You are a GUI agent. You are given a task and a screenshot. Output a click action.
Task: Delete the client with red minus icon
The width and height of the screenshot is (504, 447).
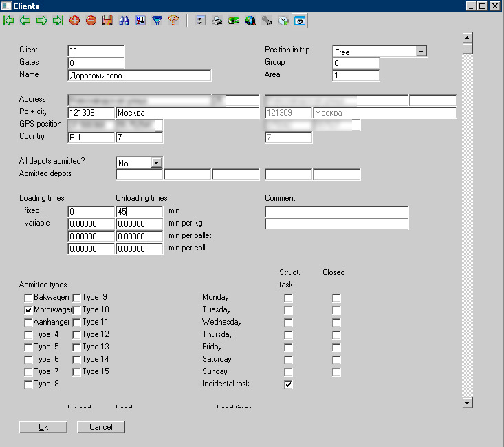coord(91,21)
